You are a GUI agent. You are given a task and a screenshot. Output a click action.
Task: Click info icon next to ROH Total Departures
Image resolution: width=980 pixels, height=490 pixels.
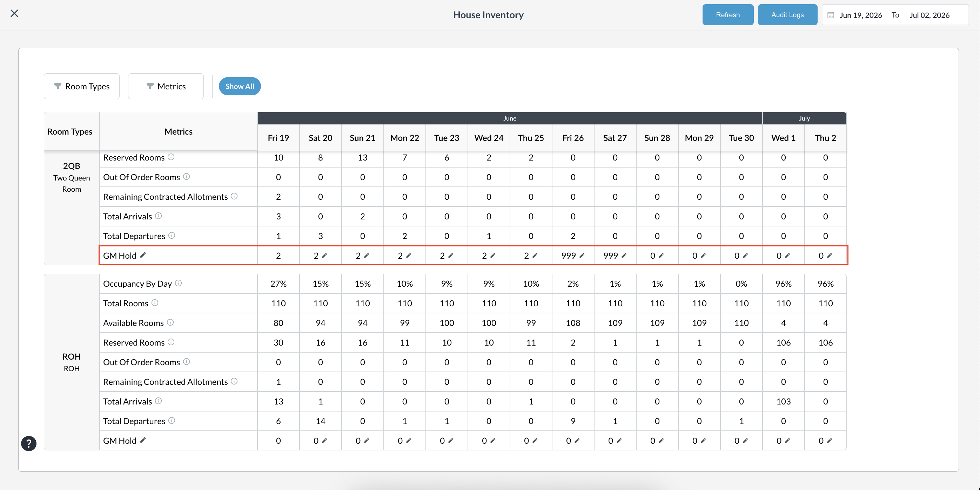click(x=172, y=421)
